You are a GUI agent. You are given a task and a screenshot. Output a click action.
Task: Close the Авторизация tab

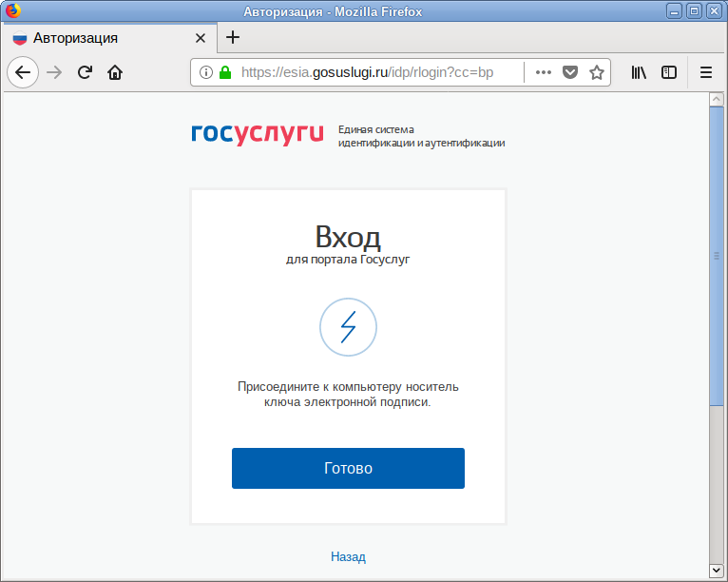click(201, 38)
